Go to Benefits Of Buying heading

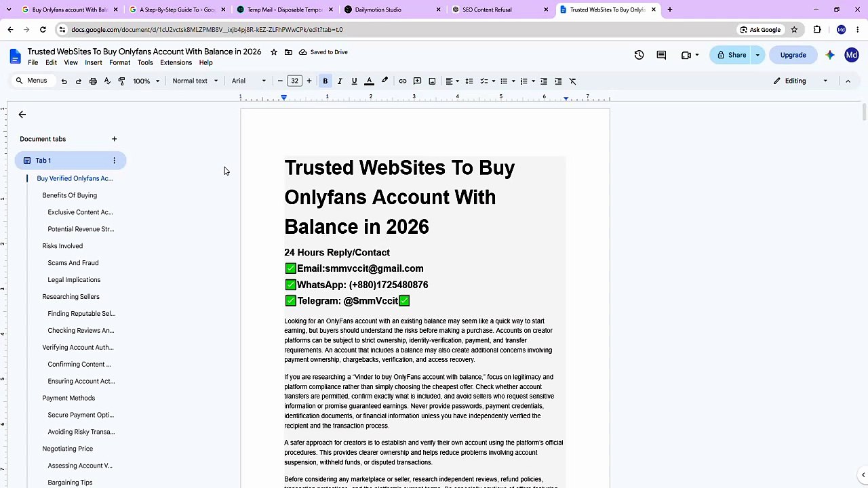[x=69, y=195]
